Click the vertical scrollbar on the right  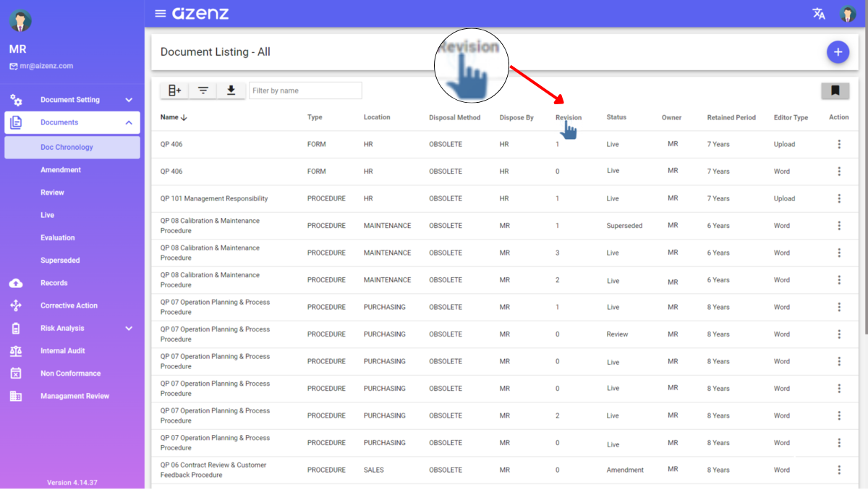tap(864, 181)
